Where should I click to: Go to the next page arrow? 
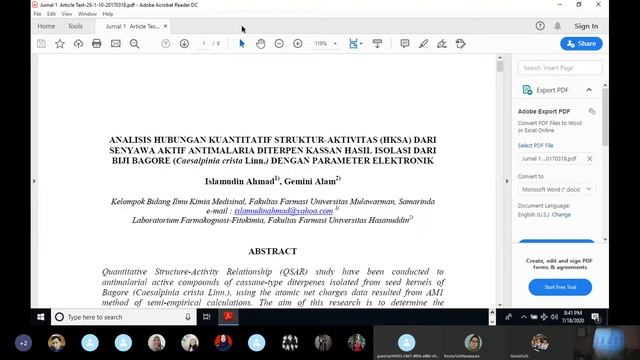click(184, 44)
